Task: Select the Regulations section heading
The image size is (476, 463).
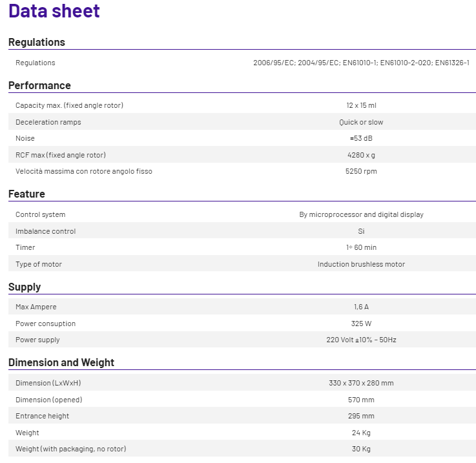Action: coord(37,43)
